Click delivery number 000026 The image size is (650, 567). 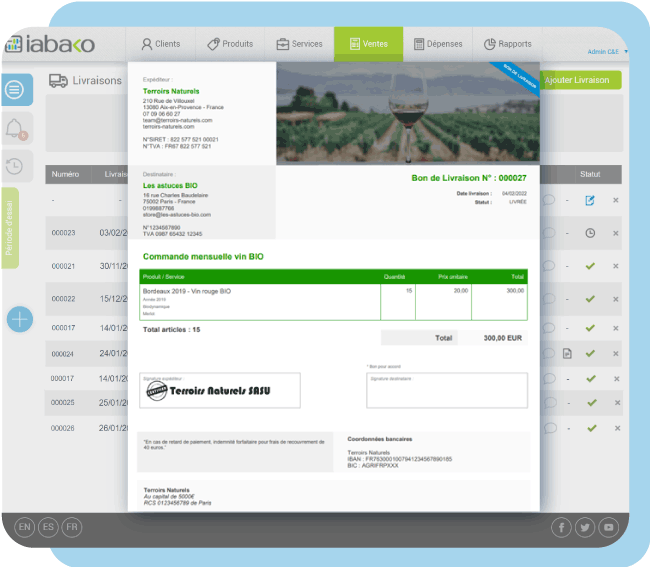click(x=63, y=428)
